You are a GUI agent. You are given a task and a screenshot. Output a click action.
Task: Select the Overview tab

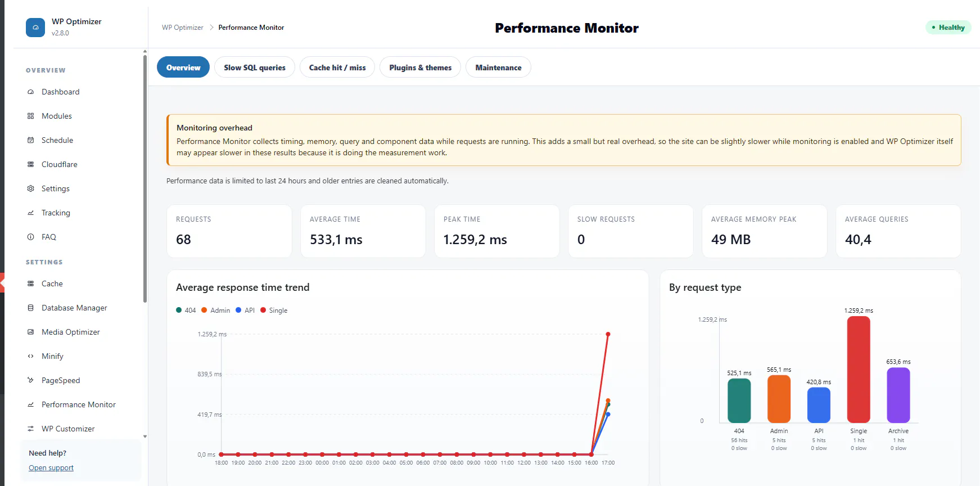[183, 67]
